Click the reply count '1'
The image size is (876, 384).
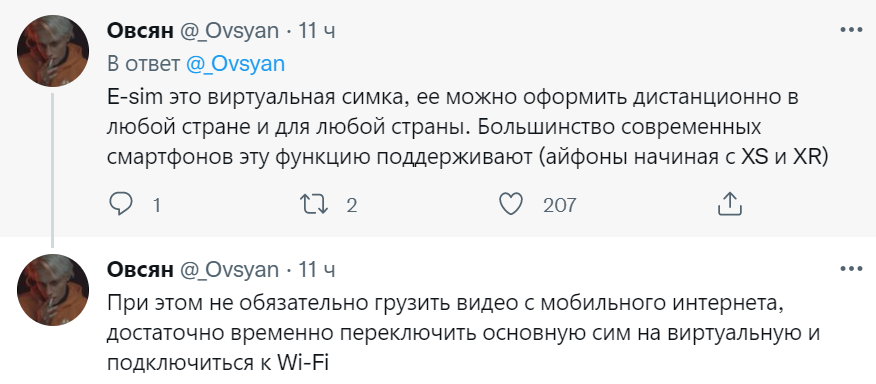[x=156, y=206]
